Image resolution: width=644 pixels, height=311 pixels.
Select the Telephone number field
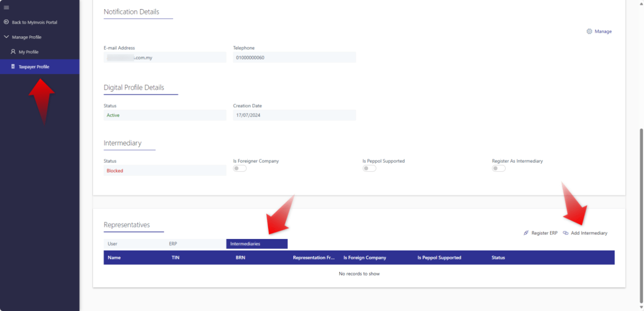294,57
